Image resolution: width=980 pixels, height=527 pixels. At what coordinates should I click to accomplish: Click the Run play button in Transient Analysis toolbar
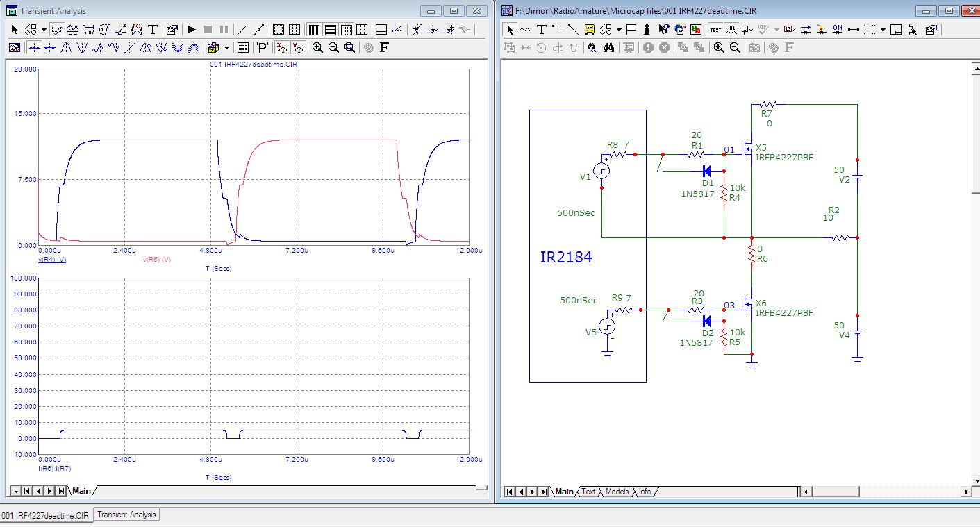click(191, 30)
